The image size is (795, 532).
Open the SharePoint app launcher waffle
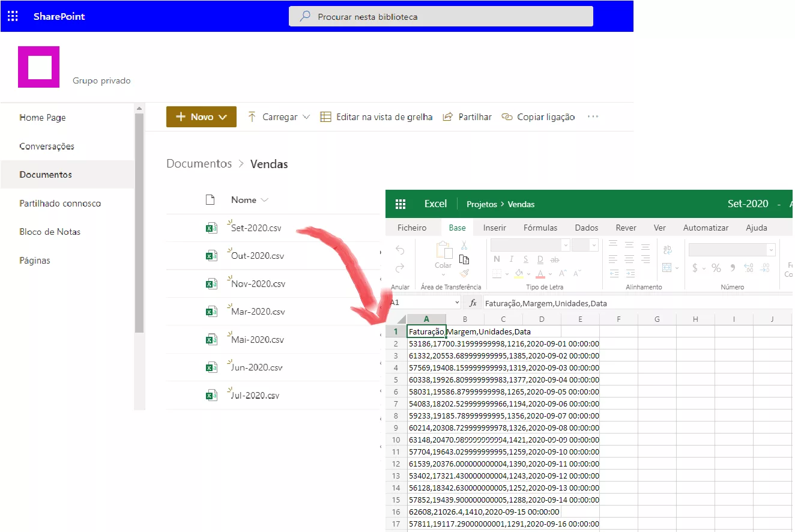click(13, 16)
